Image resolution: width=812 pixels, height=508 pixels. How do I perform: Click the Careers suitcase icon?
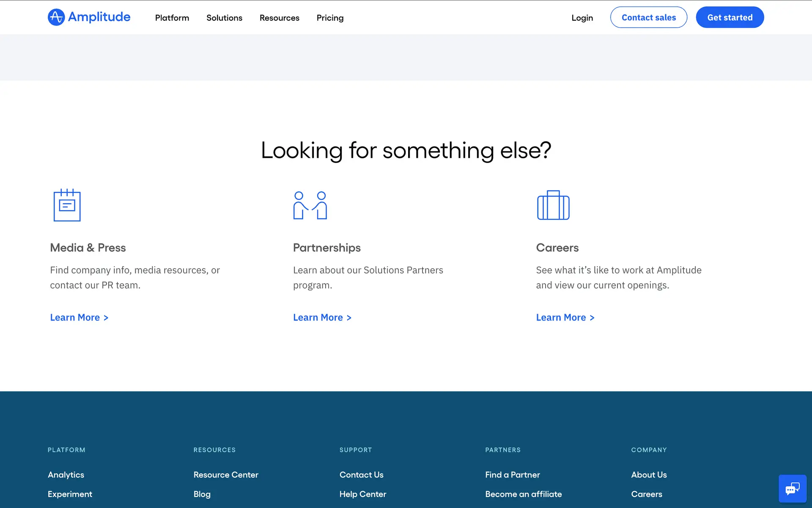[553, 205]
